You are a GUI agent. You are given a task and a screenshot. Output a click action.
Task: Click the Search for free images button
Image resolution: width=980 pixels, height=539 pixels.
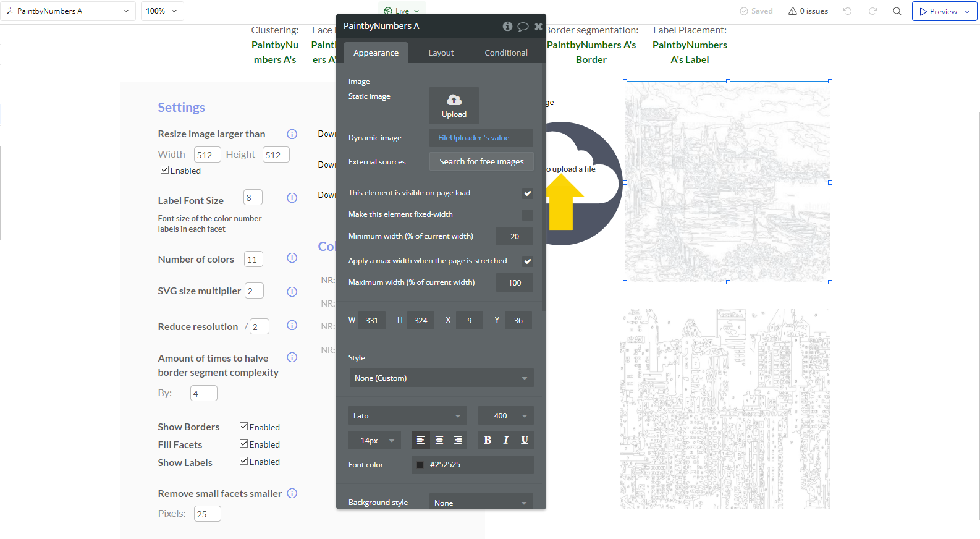pyautogui.click(x=481, y=161)
